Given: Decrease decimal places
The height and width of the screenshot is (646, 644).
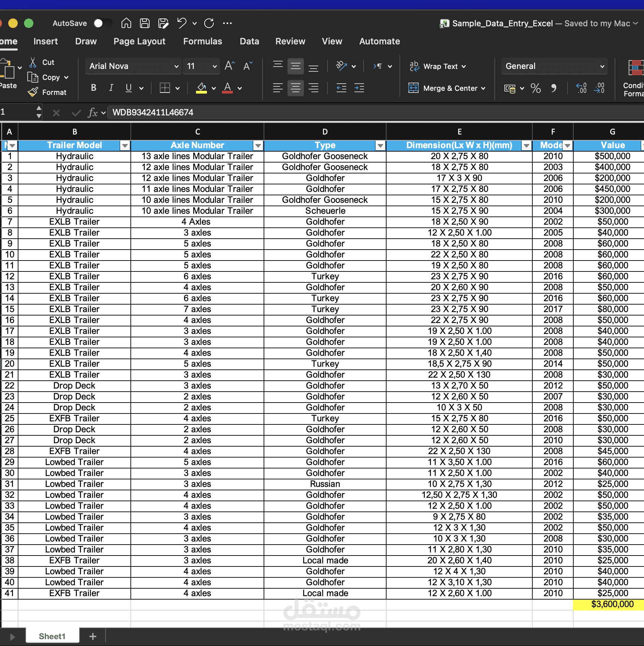Looking at the screenshot, I should point(599,88).
